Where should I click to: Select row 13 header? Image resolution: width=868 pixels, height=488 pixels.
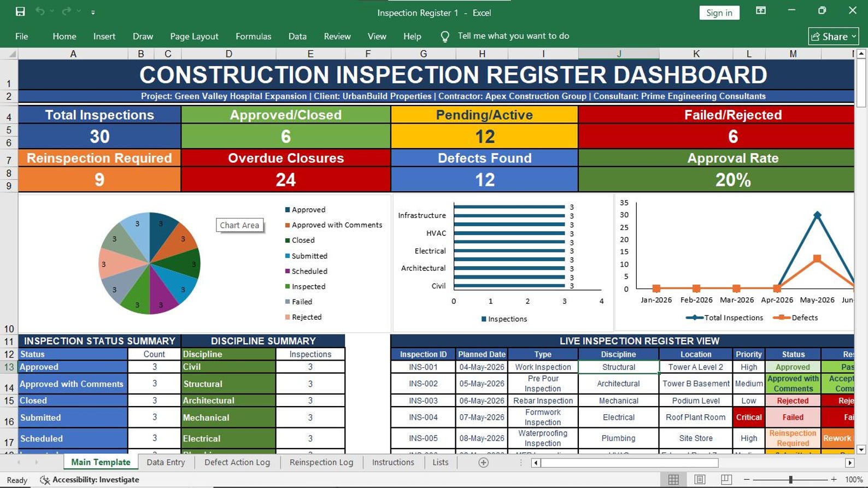[x=9, y=367]
